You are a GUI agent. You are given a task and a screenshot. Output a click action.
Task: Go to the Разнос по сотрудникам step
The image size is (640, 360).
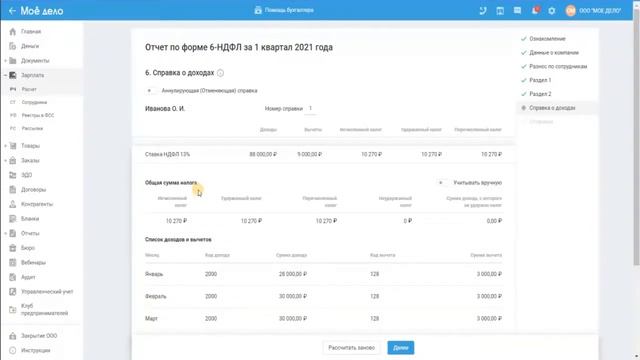tap(558, 67)
